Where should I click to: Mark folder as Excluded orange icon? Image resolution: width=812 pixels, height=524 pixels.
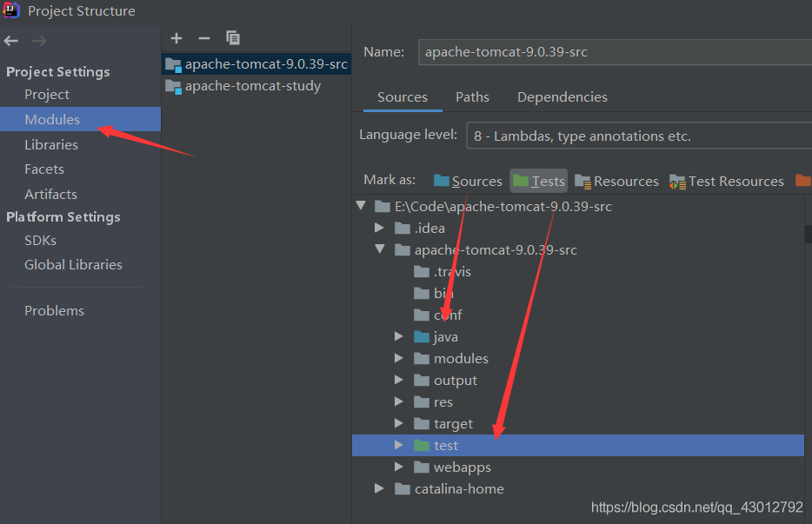803,180
